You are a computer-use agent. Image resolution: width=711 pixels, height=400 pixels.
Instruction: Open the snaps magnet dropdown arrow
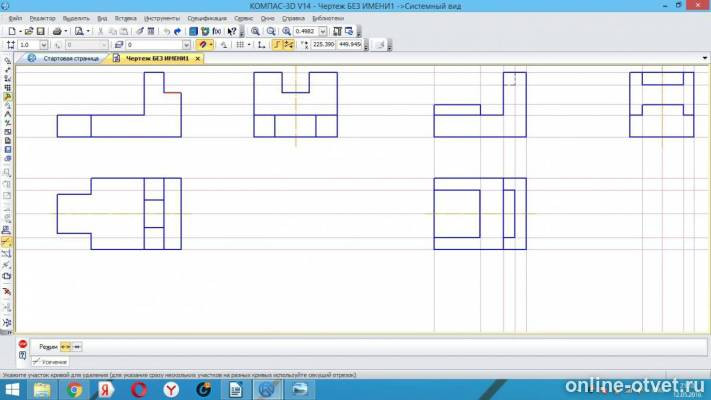[211, 44]
